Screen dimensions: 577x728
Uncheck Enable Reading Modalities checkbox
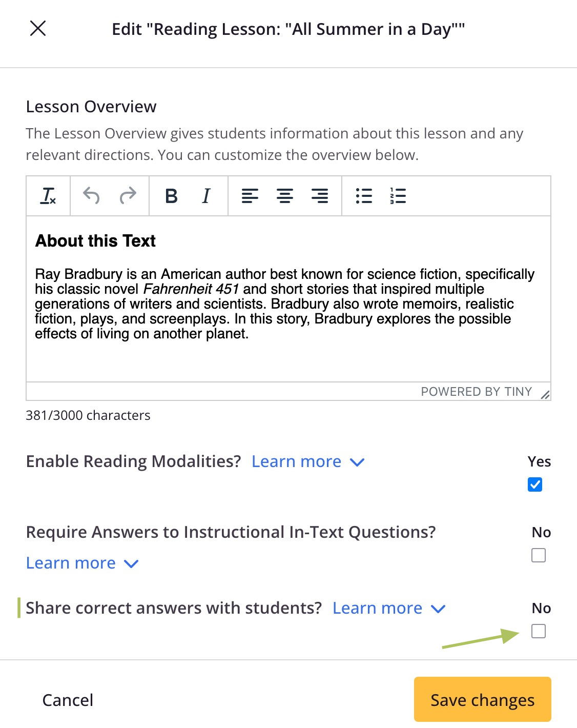click(x=535, y=484)
